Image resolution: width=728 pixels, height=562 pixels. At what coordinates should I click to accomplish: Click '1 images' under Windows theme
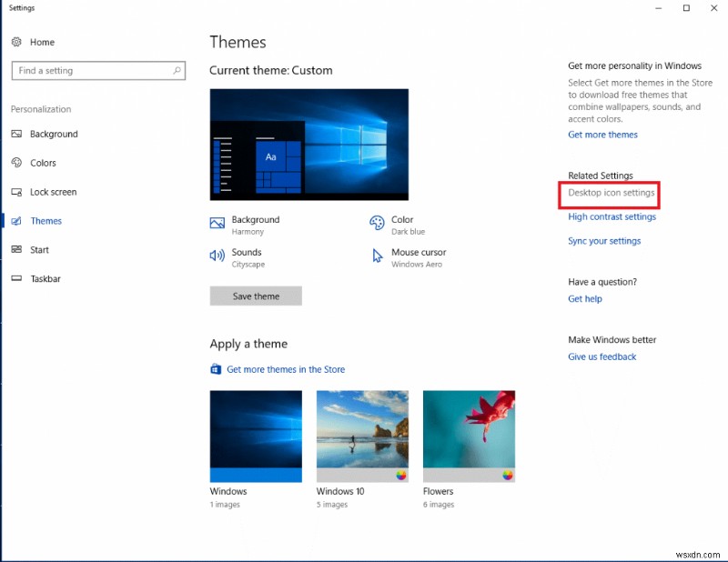pyautogui.click(x=225, y=505)
